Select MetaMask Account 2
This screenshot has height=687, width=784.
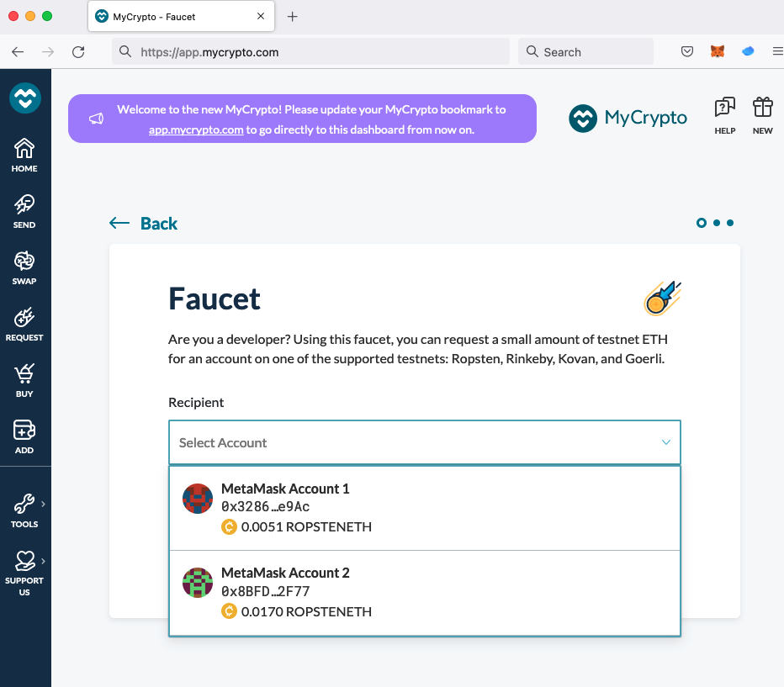click(x=425, y=593)
